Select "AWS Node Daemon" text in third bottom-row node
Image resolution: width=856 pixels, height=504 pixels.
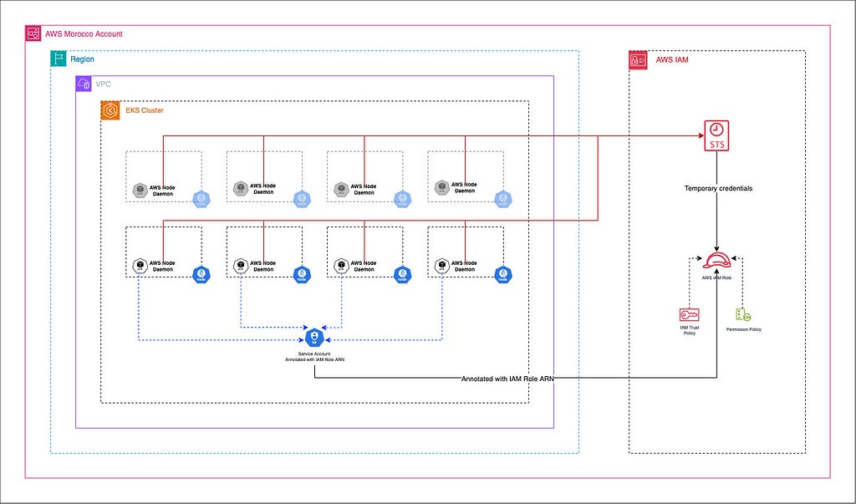click(364, 266)
